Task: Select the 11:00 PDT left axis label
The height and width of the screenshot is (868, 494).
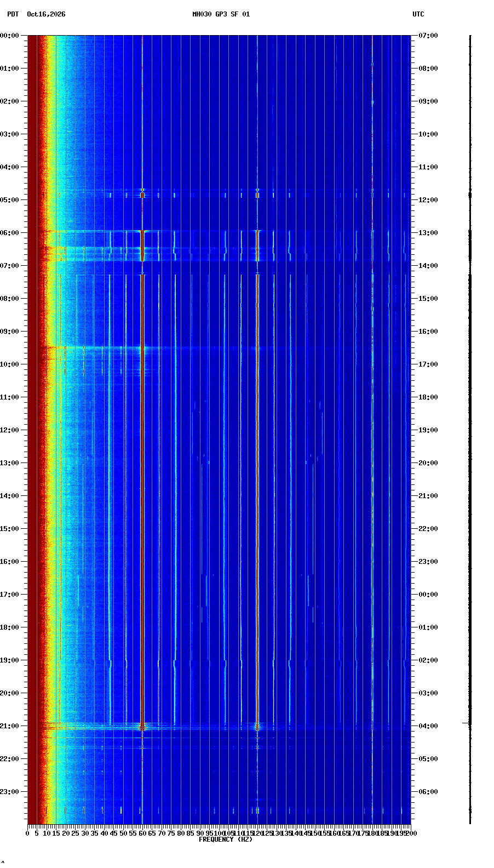Action: point(9,397)
